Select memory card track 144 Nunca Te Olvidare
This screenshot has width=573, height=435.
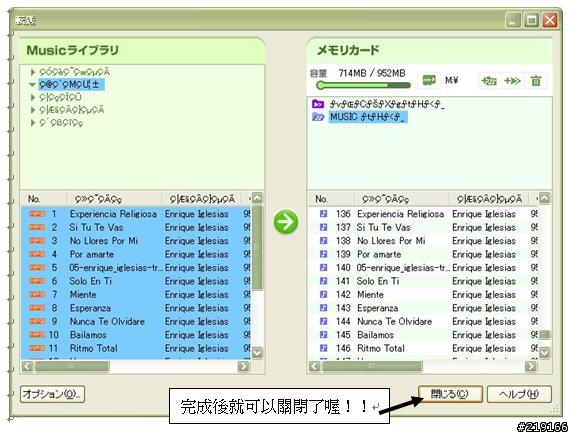click(x=423, y=321)
